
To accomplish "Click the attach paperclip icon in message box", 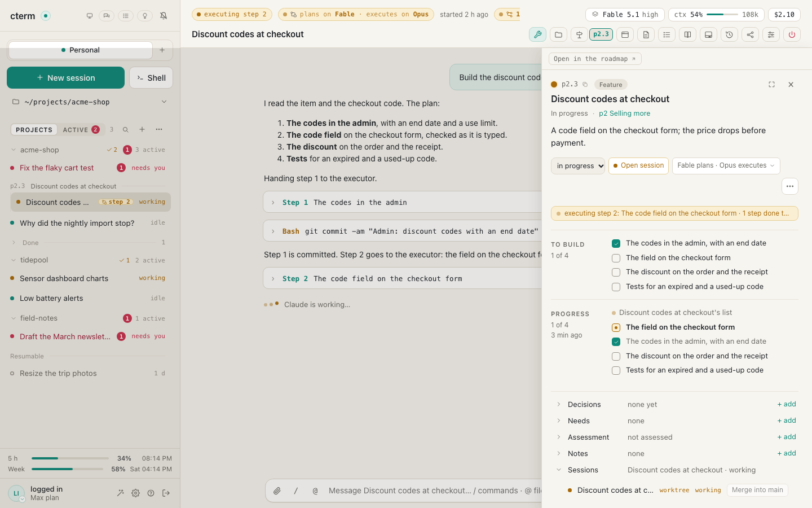I will 277,491.
